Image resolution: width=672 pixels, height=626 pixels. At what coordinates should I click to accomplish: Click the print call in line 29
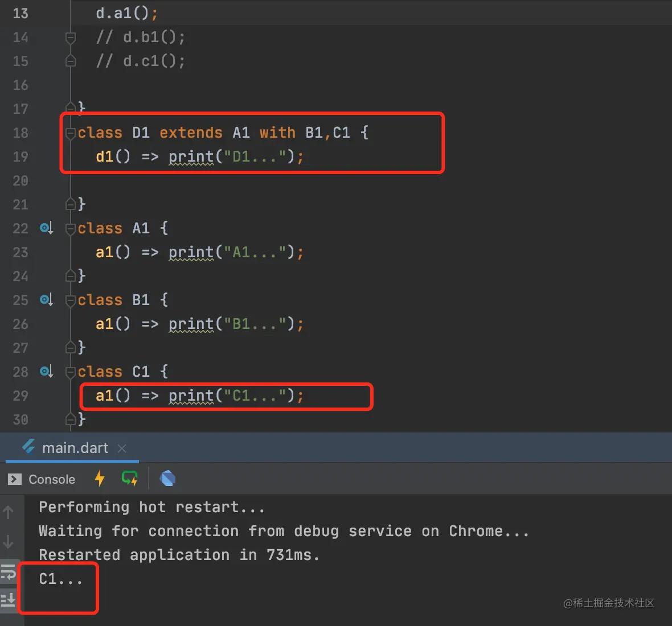(191, 396)
